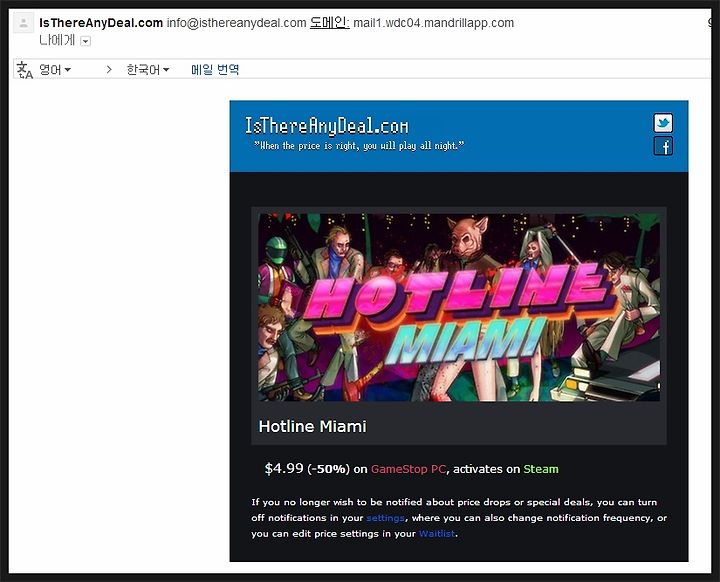Click the 메일 번역 translate message link
This screenshot has width=720, height=582.
tap(215, 69)
